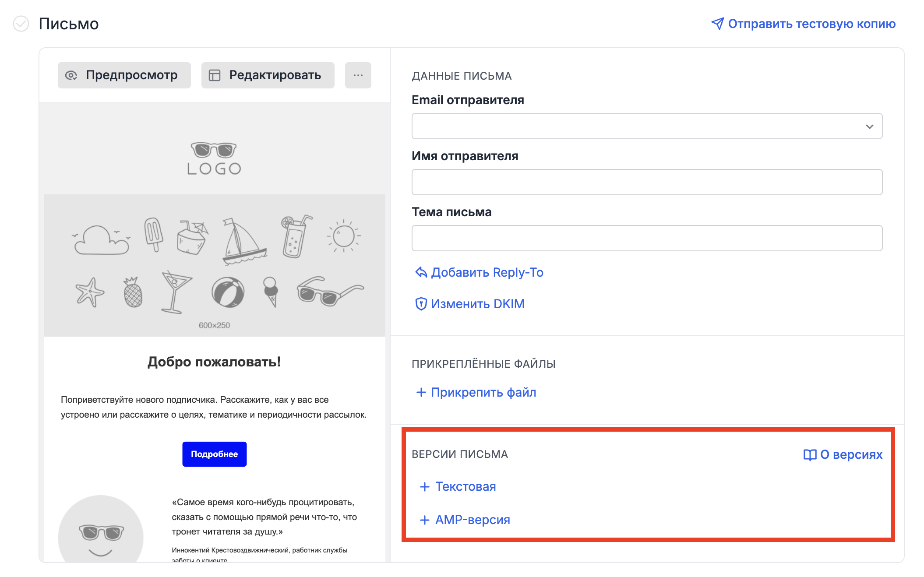Click the book icon beside О версиях
The image size is (924, 577).
click(x=810, y=455)
